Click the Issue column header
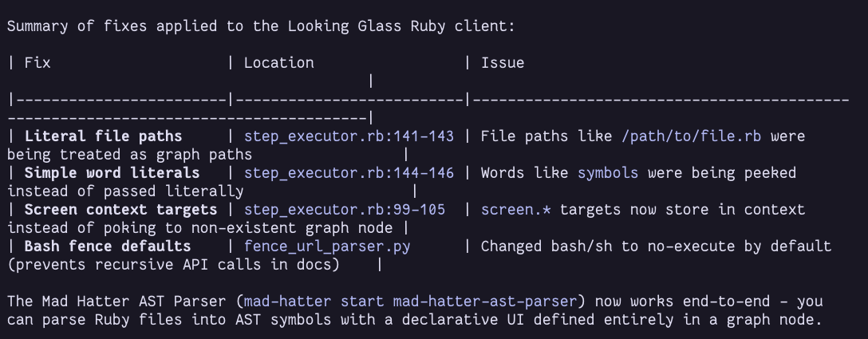Screen dimensions: 868x339 pos(503,63)
